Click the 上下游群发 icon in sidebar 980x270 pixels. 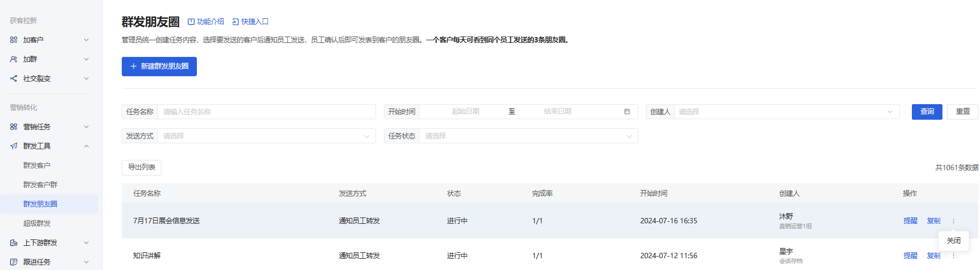coord(13,243)
